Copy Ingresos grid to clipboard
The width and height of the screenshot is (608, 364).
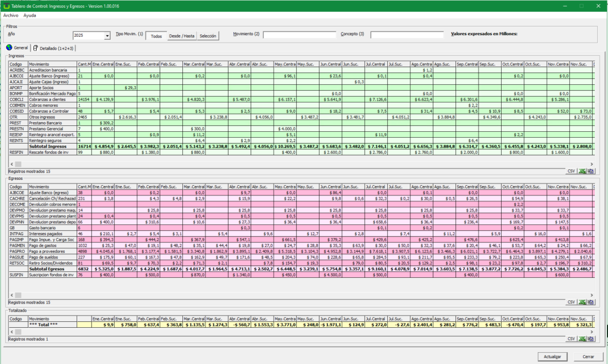[591, 170]
